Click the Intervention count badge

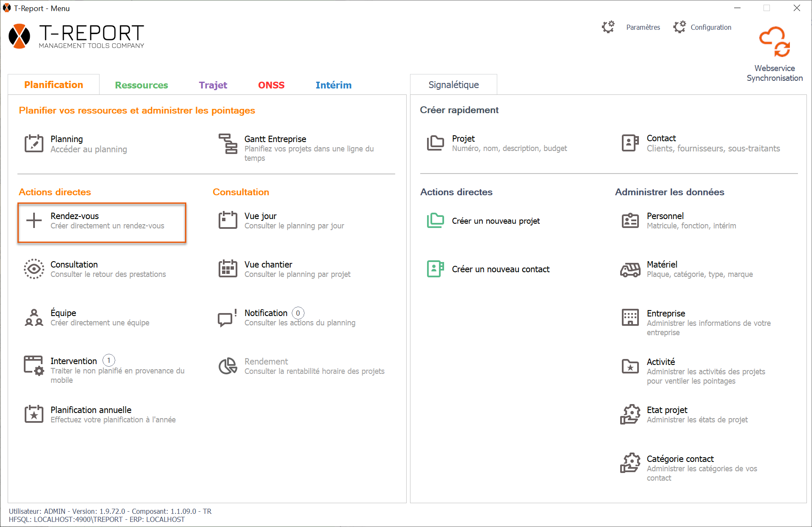pyautogui.click(x=109, y=361)
